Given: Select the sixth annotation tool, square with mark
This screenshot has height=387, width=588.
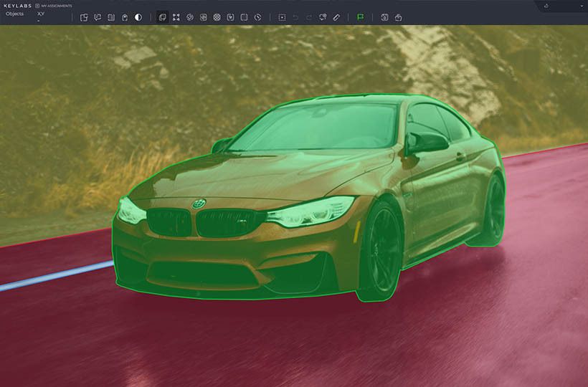Looking at the screenshot, I should tap(230, 17).
